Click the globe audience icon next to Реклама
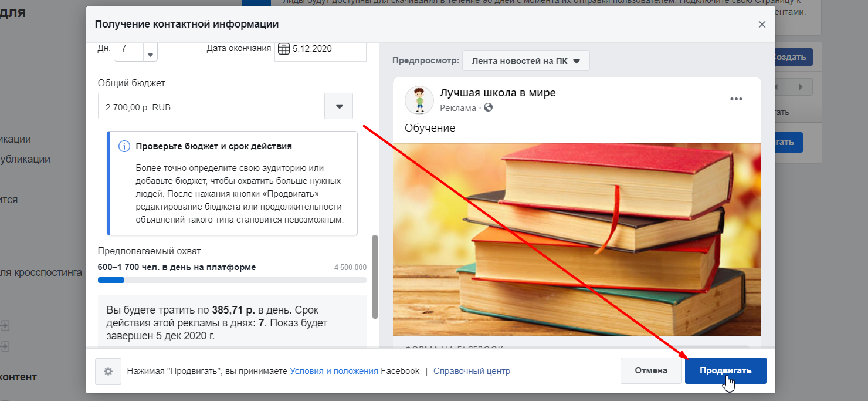 pyautogui.click(x=488, y=108)
